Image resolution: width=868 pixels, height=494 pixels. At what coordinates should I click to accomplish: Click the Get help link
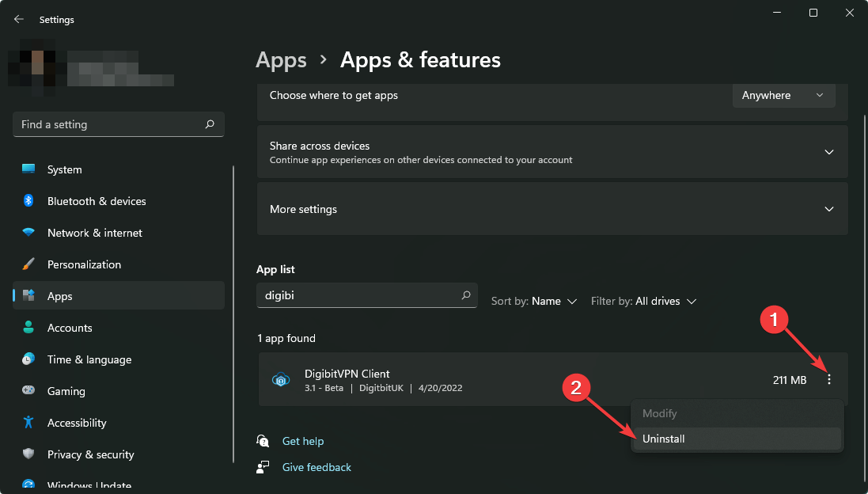point(302,441)
